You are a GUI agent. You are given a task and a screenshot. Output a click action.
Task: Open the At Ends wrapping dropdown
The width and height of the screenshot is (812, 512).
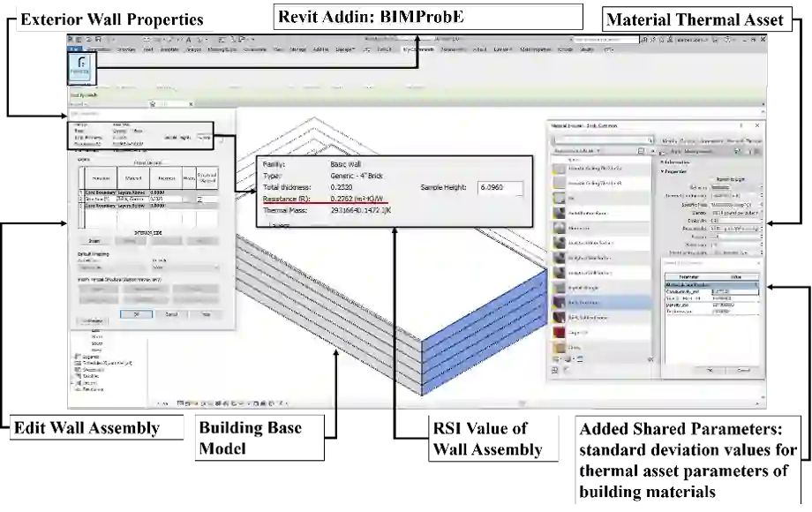(185, 267)
